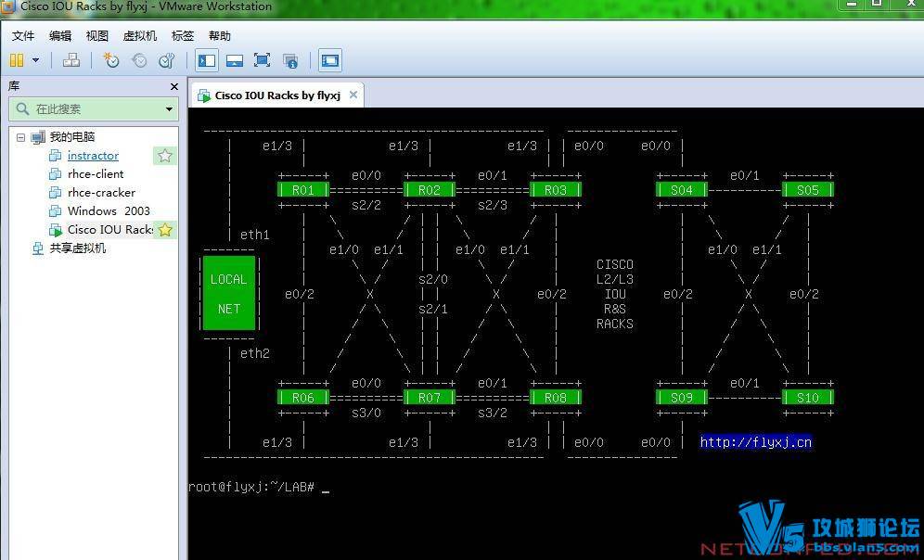The width and height of the screenshot is (924, 560).
Task: Select 共享虚拟机 shared VMs
Action: tap(77, 248)
